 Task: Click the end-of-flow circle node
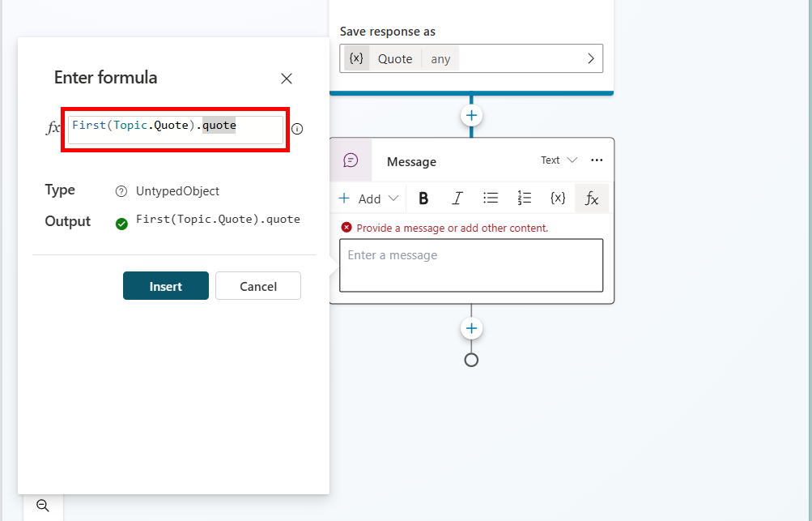click(471, 360)
